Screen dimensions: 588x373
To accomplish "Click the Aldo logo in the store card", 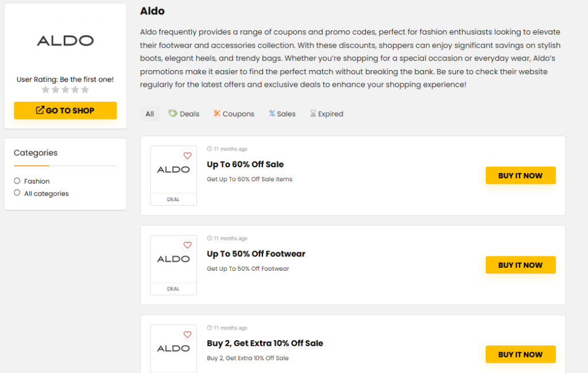I will (65, 41).
